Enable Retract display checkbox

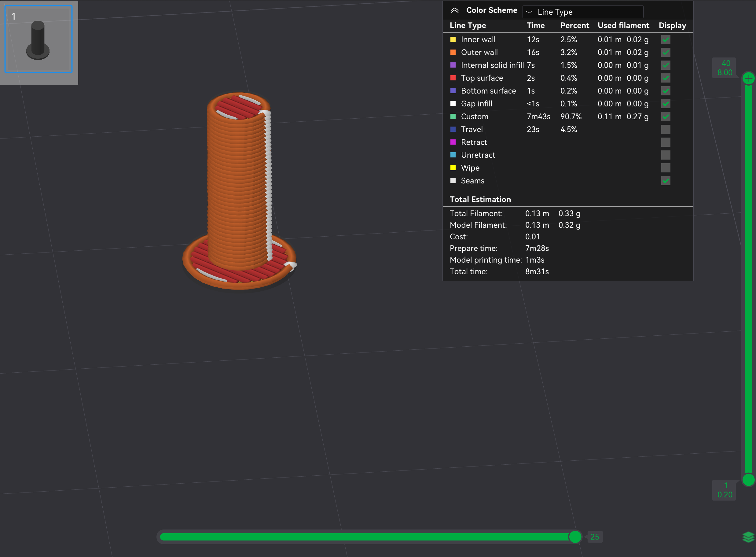tap(665, 142)
